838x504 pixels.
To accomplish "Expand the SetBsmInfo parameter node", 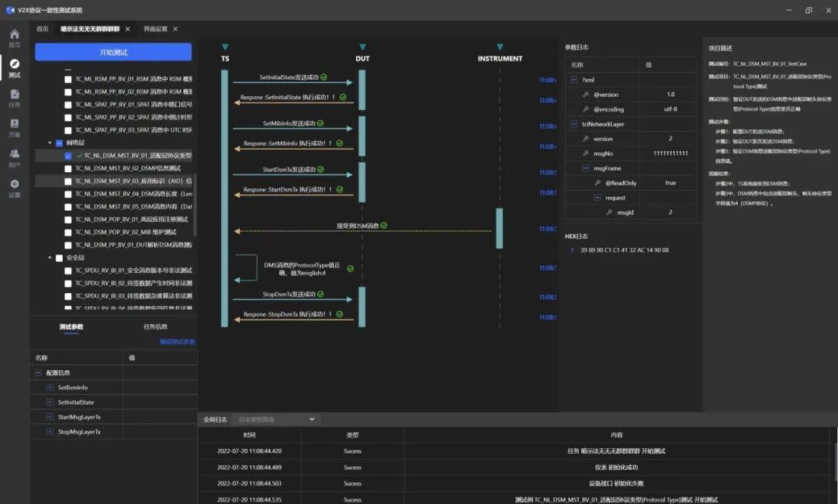I will (50, 387).
